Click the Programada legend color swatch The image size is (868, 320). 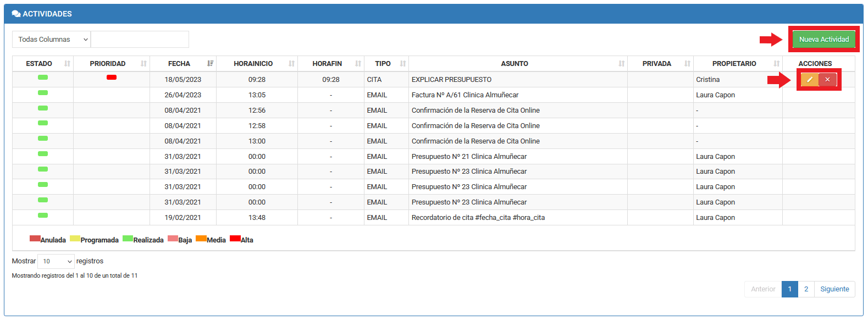click(x=75, y=239)
